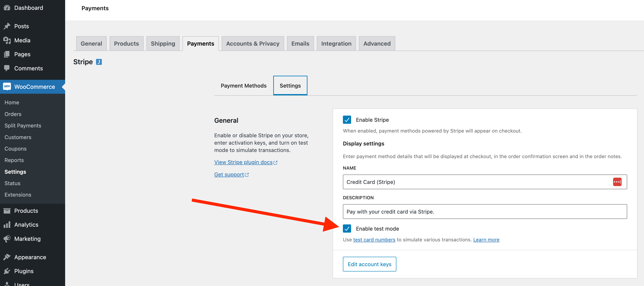Click into the Description text field

[484, 212]
